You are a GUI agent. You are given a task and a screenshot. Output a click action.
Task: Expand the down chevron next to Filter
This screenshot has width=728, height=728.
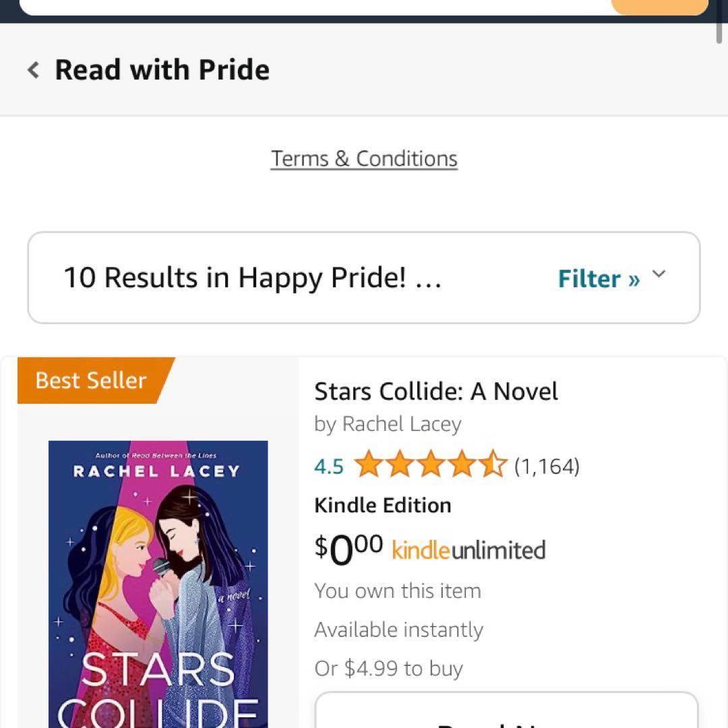(659, 274)
